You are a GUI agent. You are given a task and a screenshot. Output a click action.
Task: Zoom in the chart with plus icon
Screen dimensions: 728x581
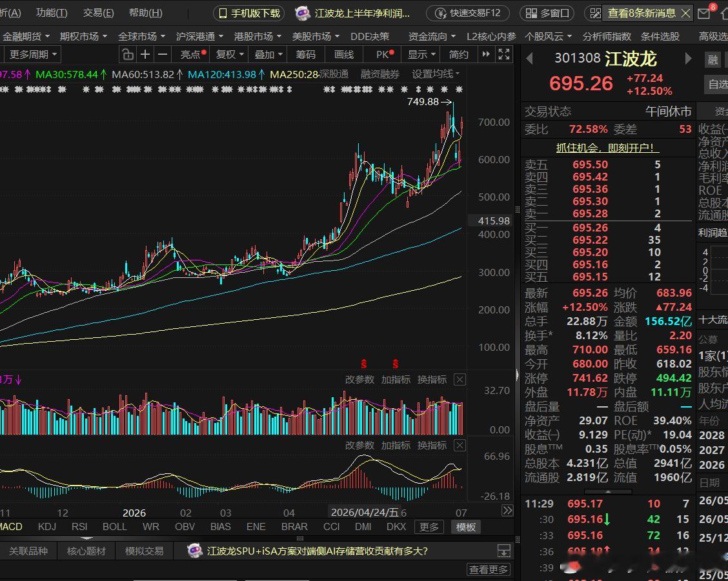click(145, 55)
